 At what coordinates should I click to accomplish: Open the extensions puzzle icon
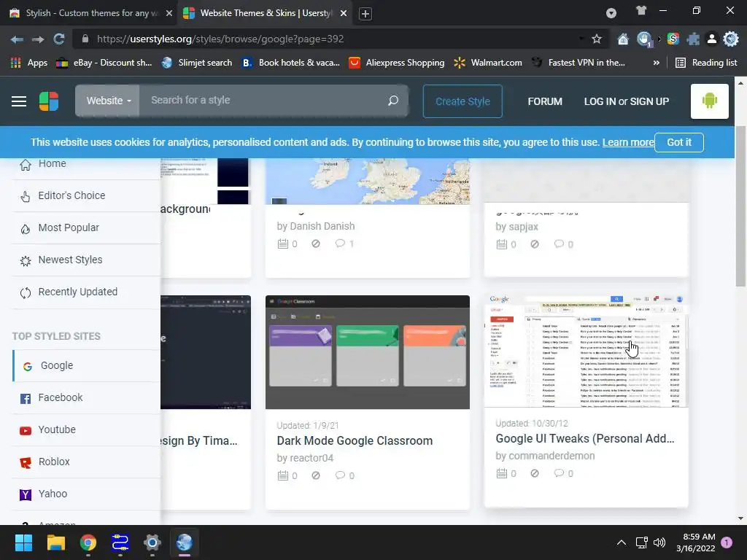coord(693,39)
